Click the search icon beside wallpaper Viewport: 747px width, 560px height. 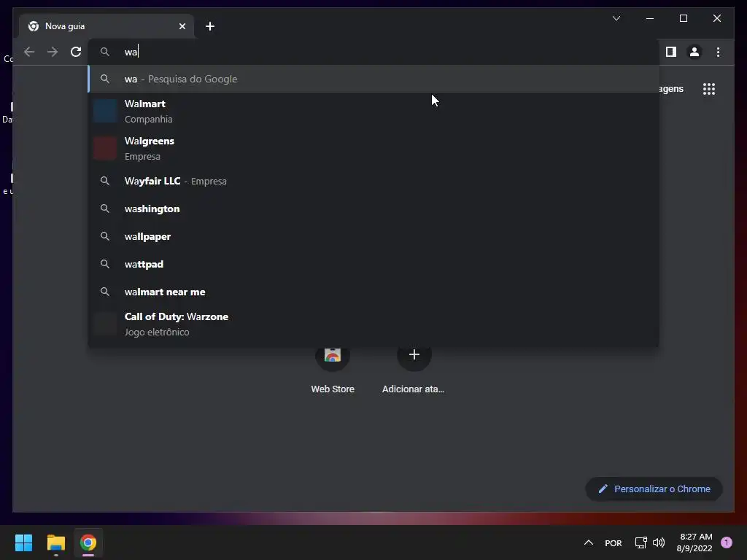point(105,236)
